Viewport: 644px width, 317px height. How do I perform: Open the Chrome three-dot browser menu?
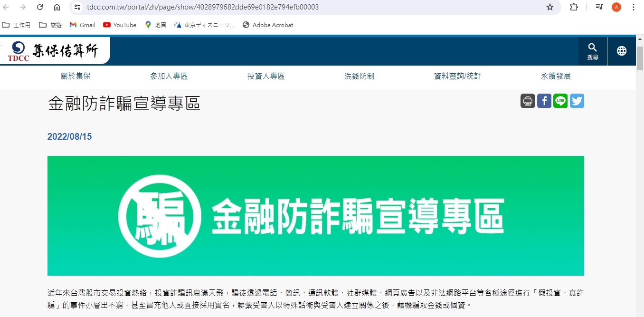[633, 8]
